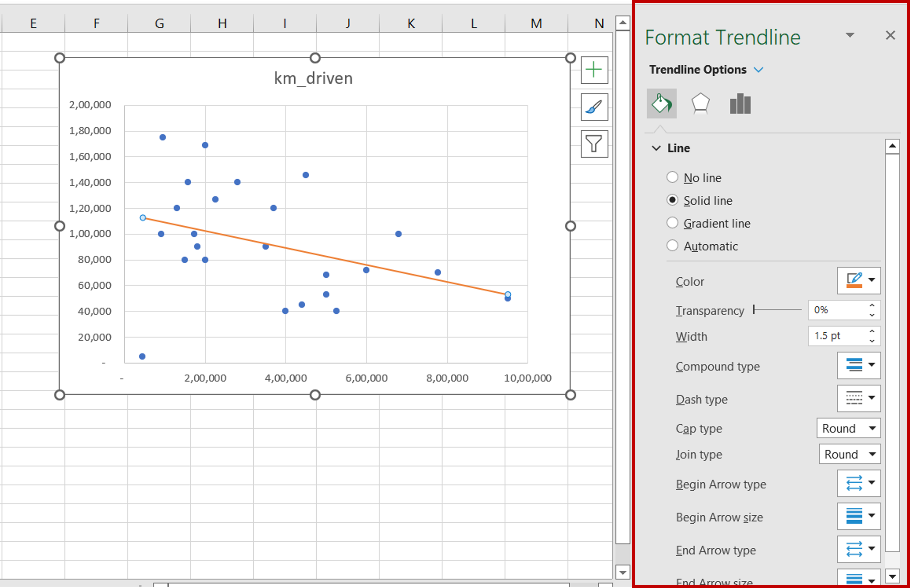The width and height of the screenshot is (910, 588).
Task: Open the Chart Filters icon
Action: [594, 144]
